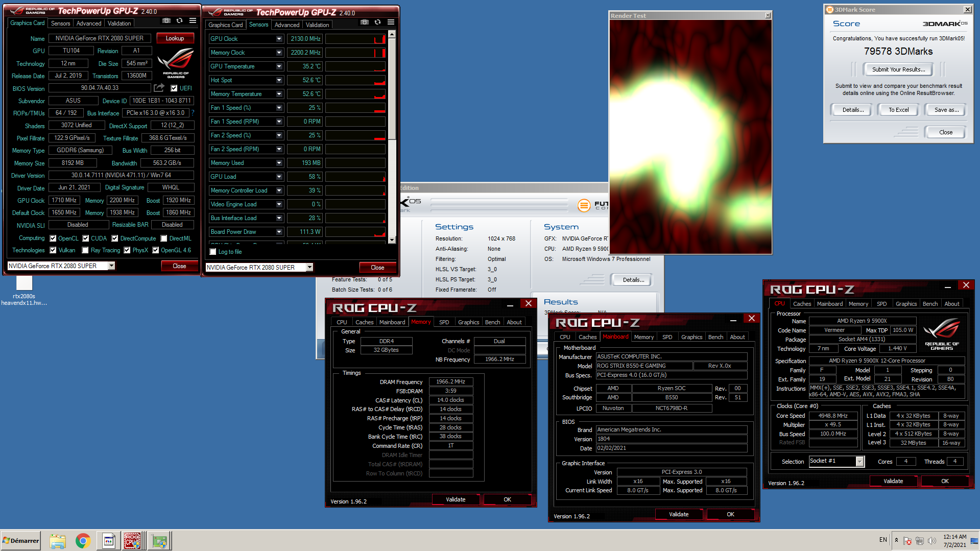Screen dimensions: 980x551
Task: Enable Ray Tracing checkbox
Action: tap(86, 250)
